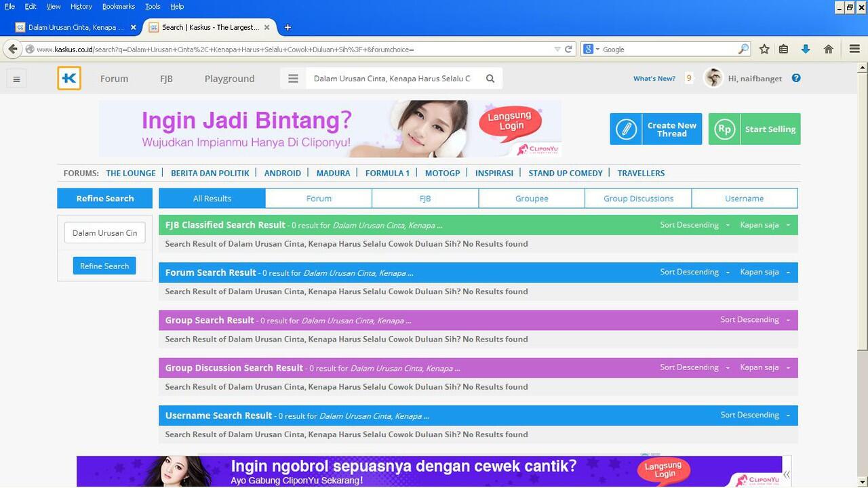Image resolution: width=868 pixels, height=488 pixels.
Task: Click the 'Ingin Jadi Bintang?' banner ad
Action: coord(330,129)
